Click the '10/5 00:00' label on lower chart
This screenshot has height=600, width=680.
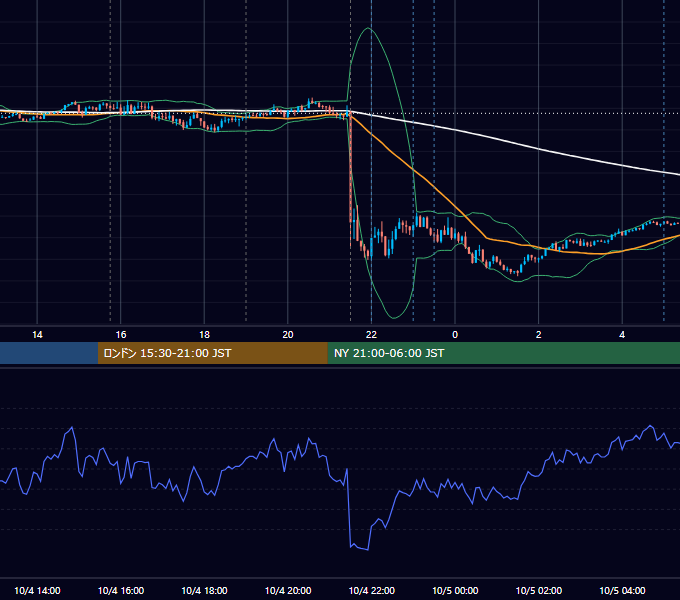click(x=455, y=590)
